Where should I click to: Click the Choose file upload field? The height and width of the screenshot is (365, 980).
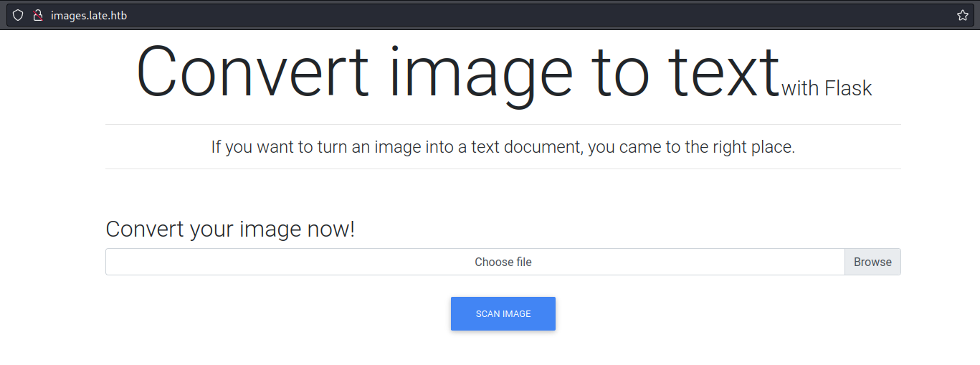[475, 262]
